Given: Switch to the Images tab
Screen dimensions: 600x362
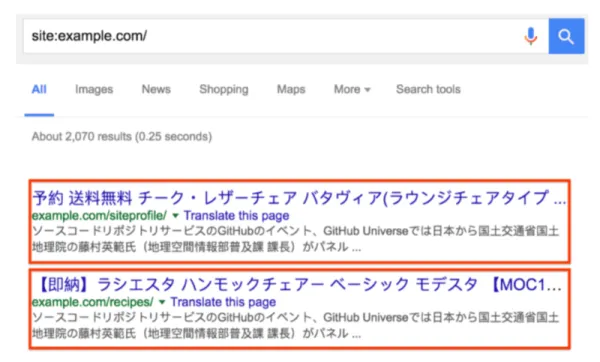Looking at the screenshot, I should tap(94, 89).
